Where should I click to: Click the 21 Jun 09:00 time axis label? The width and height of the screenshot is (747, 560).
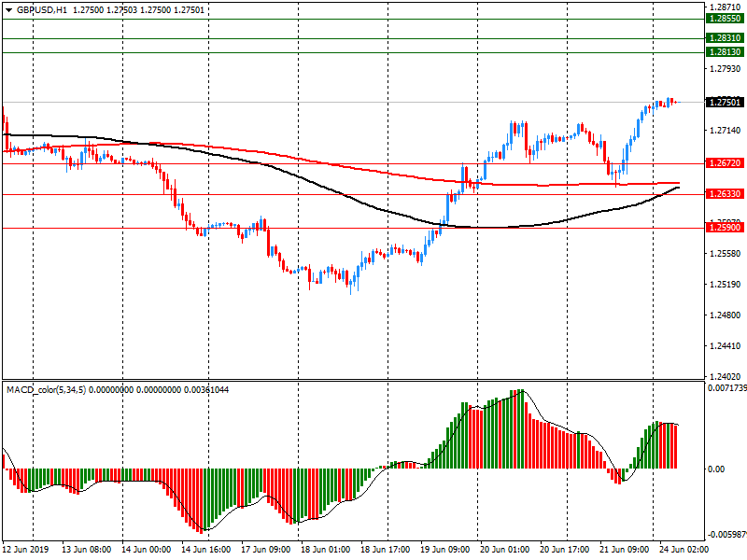[x=625, y=550]
